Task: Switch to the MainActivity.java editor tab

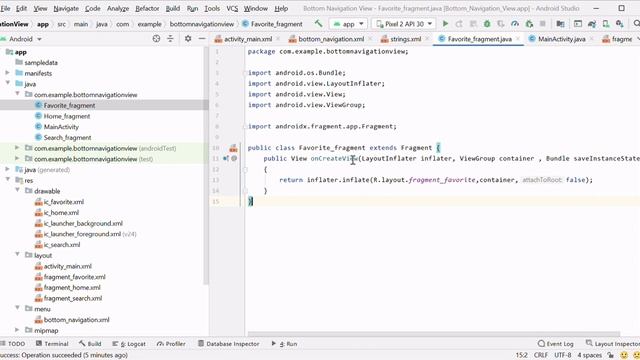Action: tap(562, 39)
